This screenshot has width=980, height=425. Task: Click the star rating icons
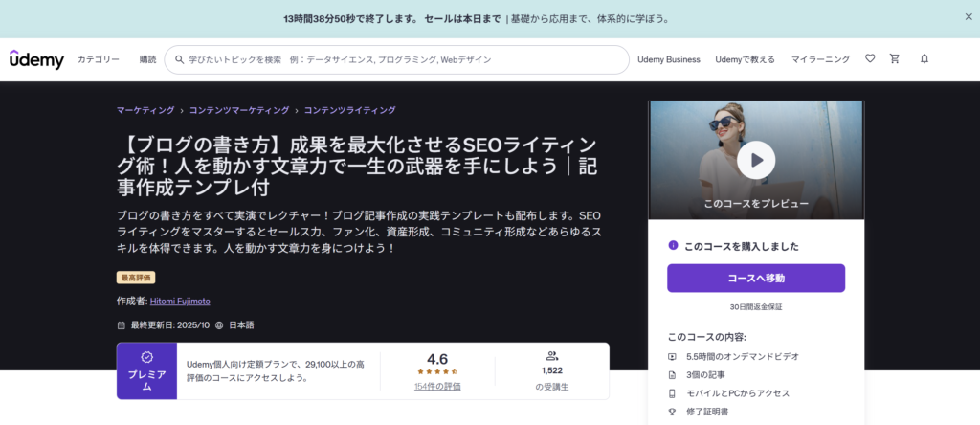point(437,371)
